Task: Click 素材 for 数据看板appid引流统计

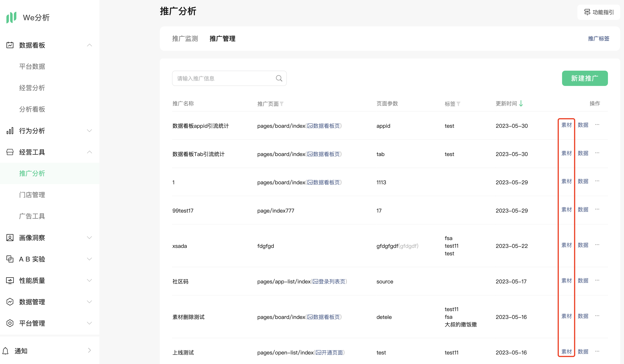Action: pos(567,125)
